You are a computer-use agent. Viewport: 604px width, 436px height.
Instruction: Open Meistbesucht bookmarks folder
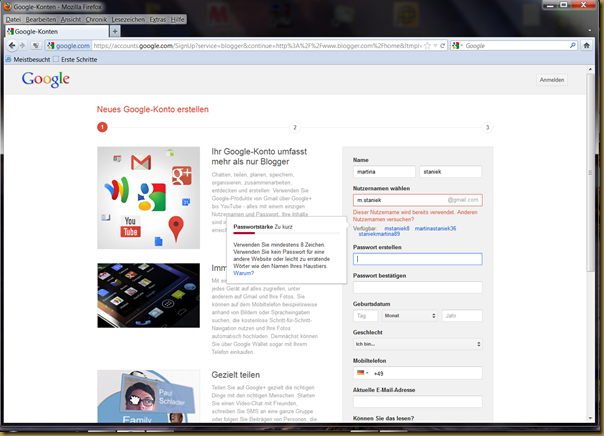(x=28, y=59)
